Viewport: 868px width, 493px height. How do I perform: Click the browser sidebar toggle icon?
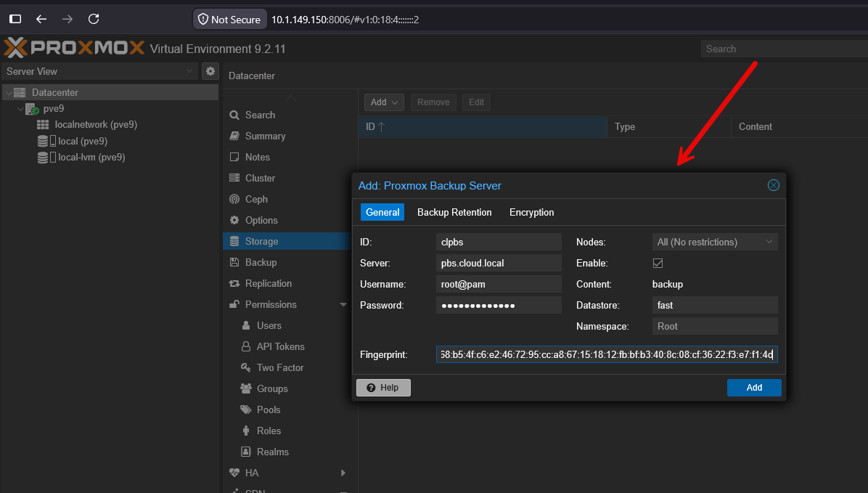[x=15, y=20]
